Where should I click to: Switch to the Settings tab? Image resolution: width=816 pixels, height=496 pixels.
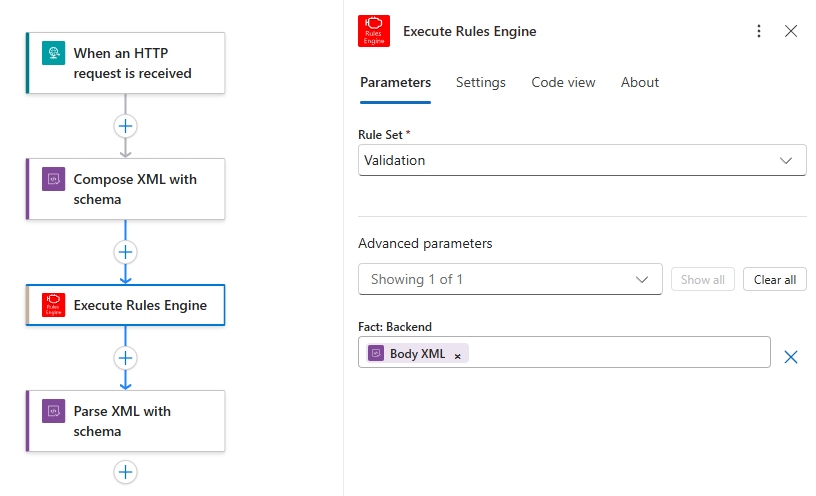pos(480,82)
